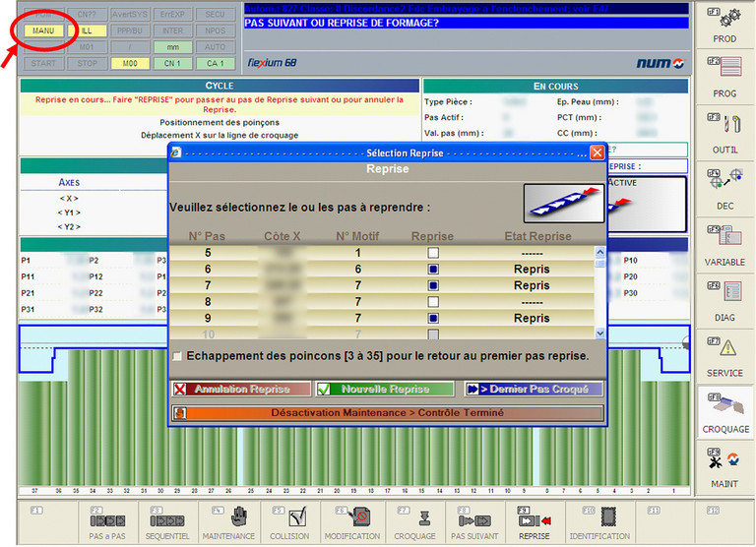Switch to the VARIABLE sidebar tab
The width and height of the screenshot is (756, 547).
[724, 246]
